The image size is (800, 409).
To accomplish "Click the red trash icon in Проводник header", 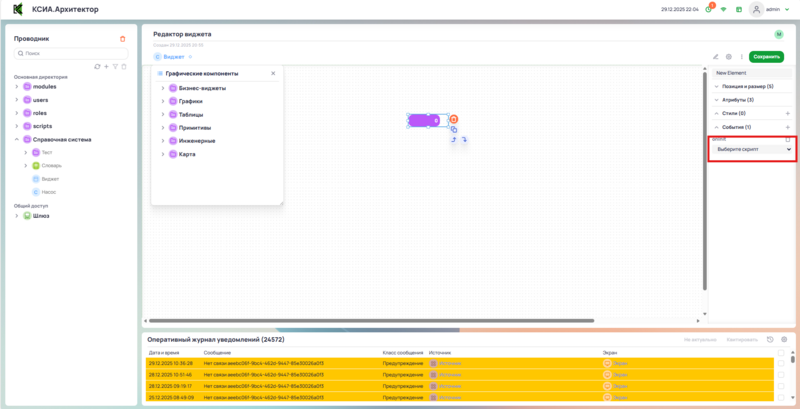I will click(123, 39).
